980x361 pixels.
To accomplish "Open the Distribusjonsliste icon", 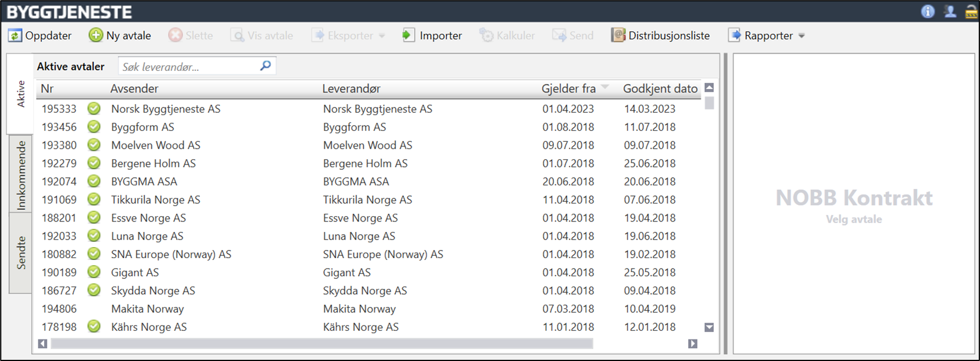I will point(618,35).
